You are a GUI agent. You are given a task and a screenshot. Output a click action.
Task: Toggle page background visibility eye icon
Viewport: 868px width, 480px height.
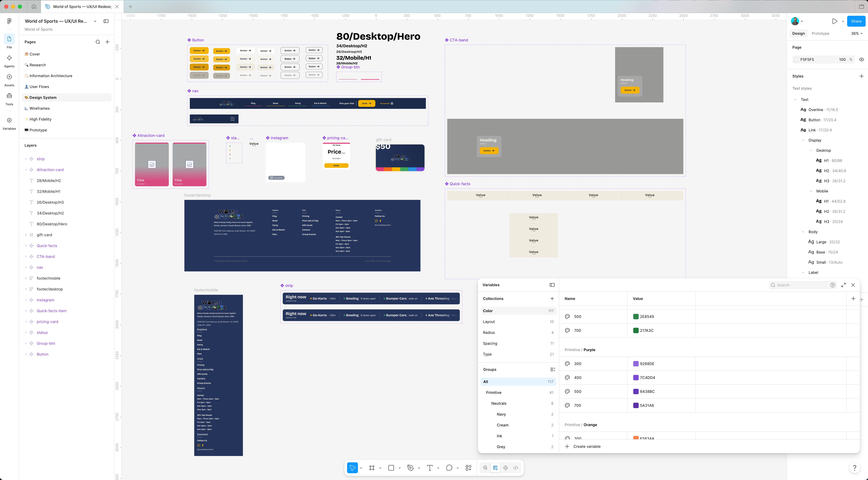[861, 60]
